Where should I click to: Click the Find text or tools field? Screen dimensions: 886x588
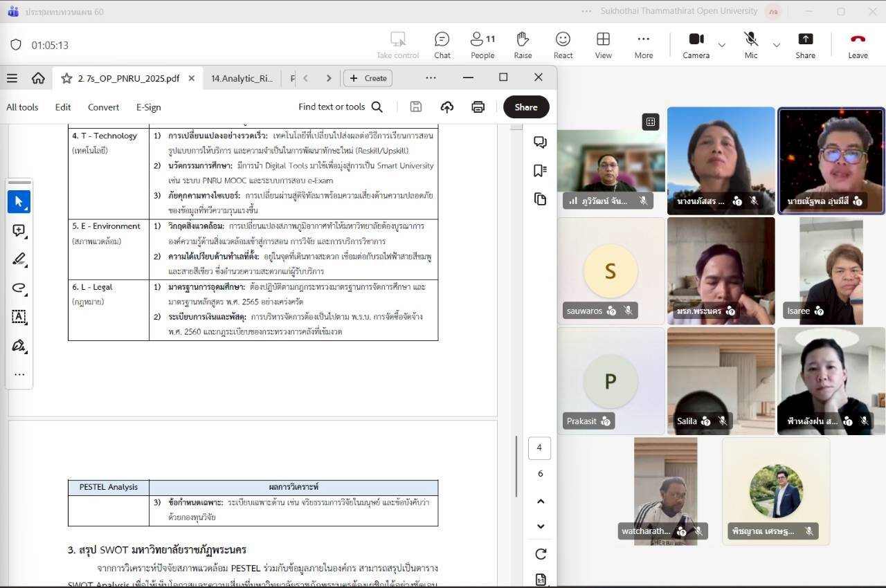point(340,107)
